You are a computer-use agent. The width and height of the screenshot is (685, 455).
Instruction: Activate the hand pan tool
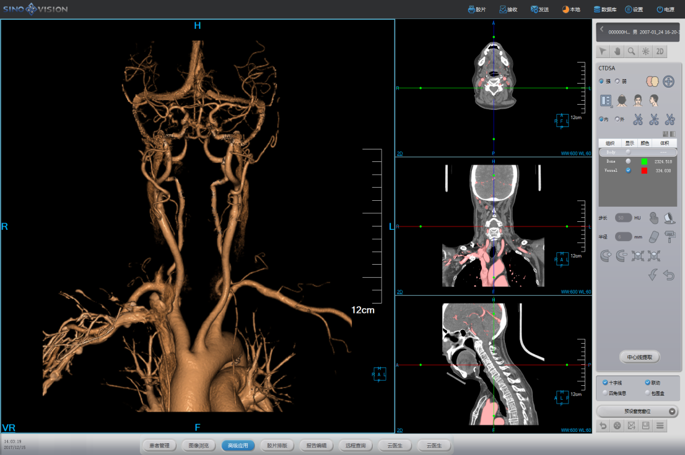617,51
